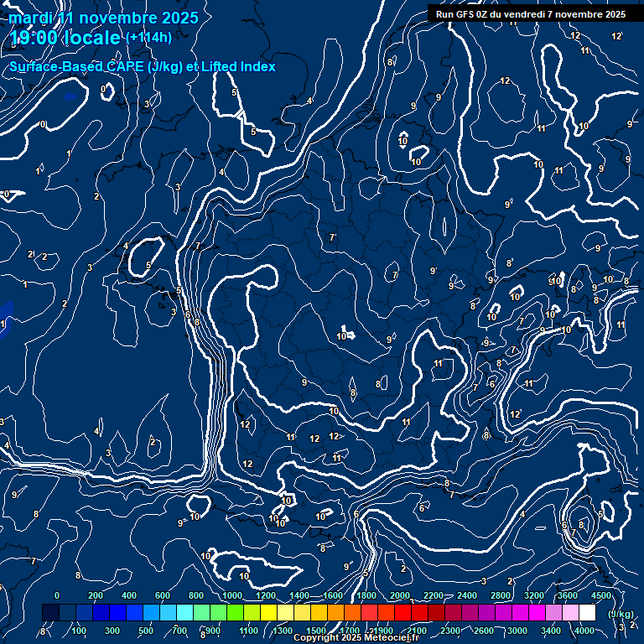Select the bright yellow swatch between 1200 and 1300
The height and width of the screenshot is (644, 644).
click(x=268, y=612)
